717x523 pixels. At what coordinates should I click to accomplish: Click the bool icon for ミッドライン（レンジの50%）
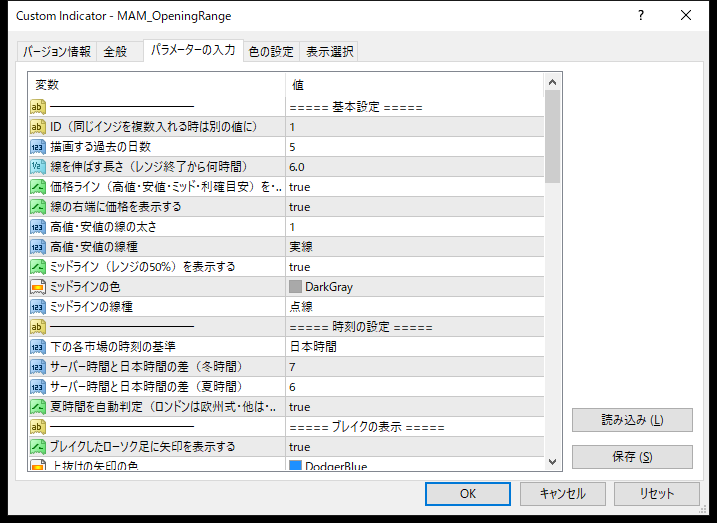tap(38, 267)
